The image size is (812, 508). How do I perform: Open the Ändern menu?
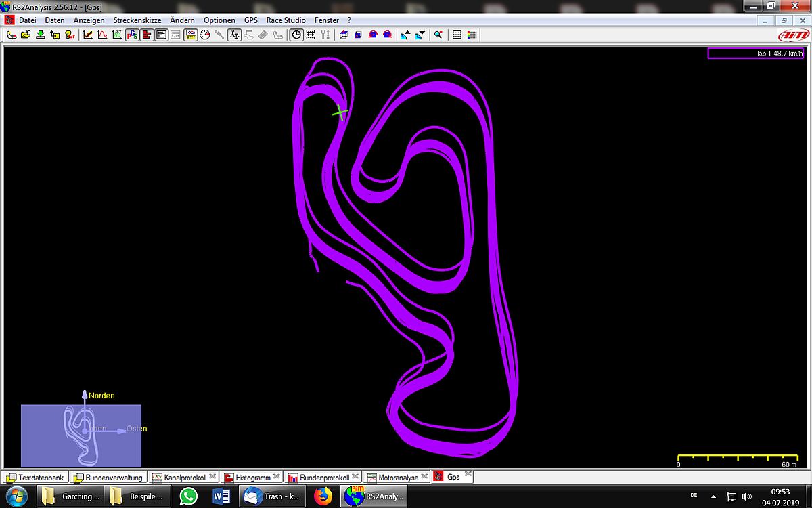tap(183, 20)
